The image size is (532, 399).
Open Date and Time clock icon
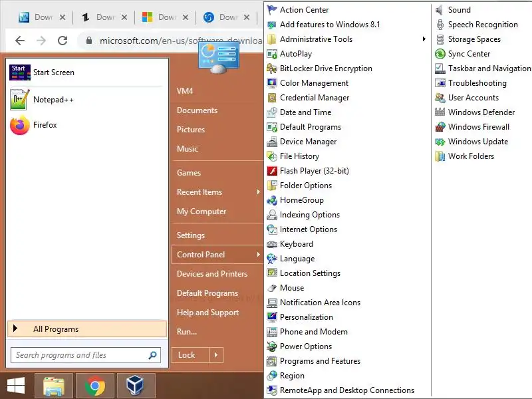pyautogui.click(x=272, y=112)
